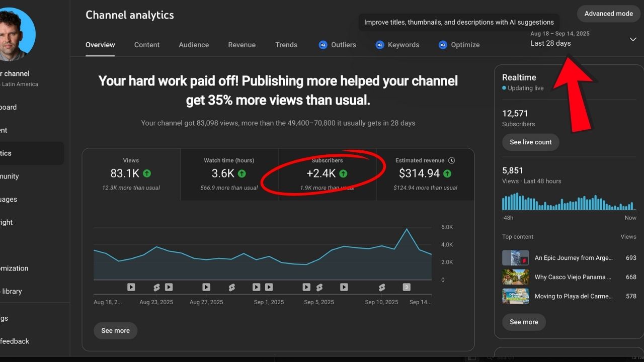Viewport: 644px width, 362px height.
Task: Click the leftmost video publish marker under the chart
Action: [x=131, y=287]
